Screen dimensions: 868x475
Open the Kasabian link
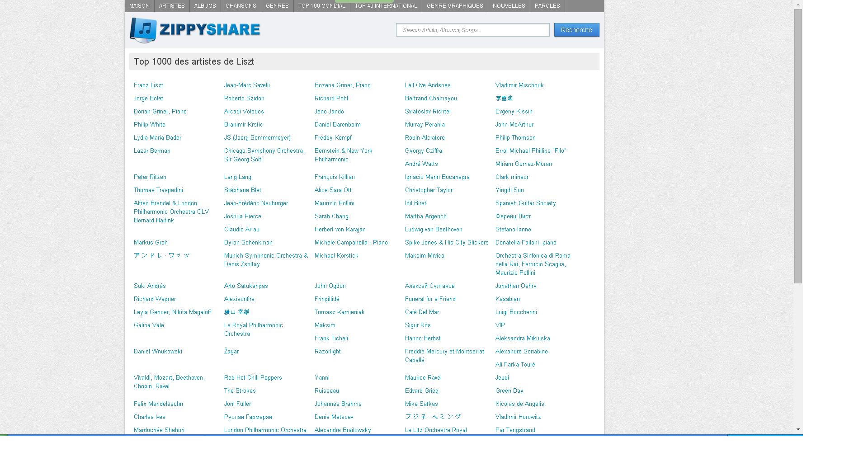(x=508, y=299)
